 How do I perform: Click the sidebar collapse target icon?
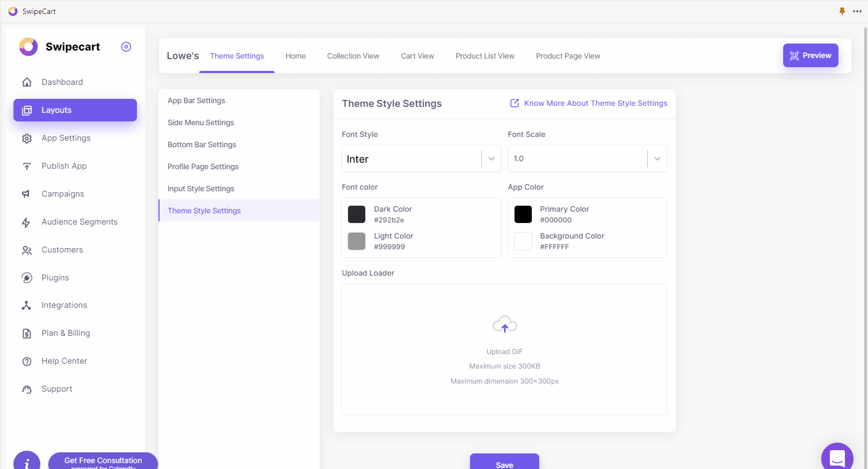[x=126, y=47]
